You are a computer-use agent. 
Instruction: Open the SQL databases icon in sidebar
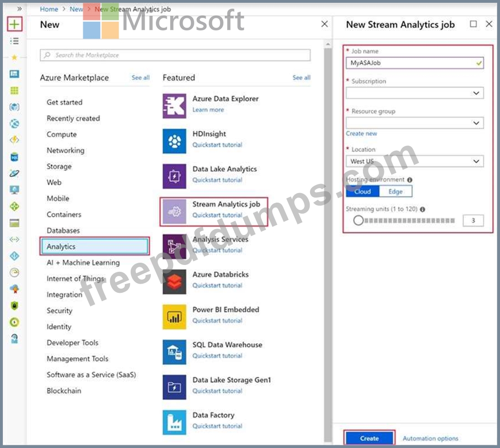(15, 157)
